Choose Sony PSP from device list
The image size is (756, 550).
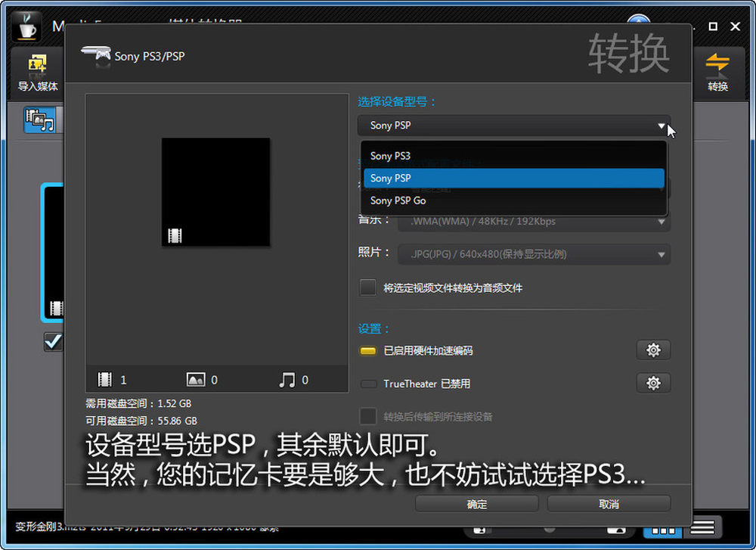[x=513, y=178]
